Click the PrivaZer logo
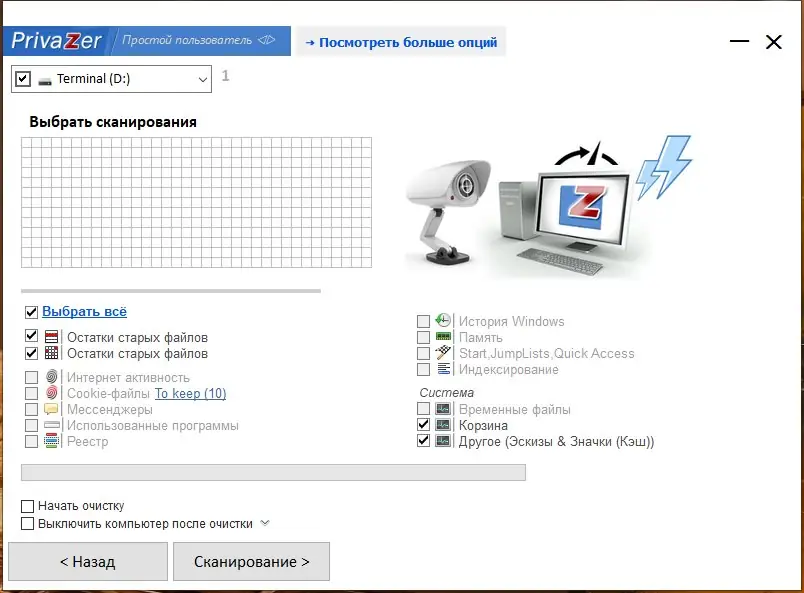This screenshot has height=593, width=804. [56, 41]
